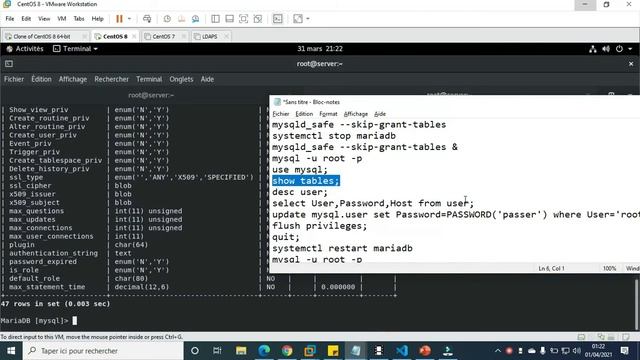Open Microsoft Edge from taskbar

(x=264, y=351)
